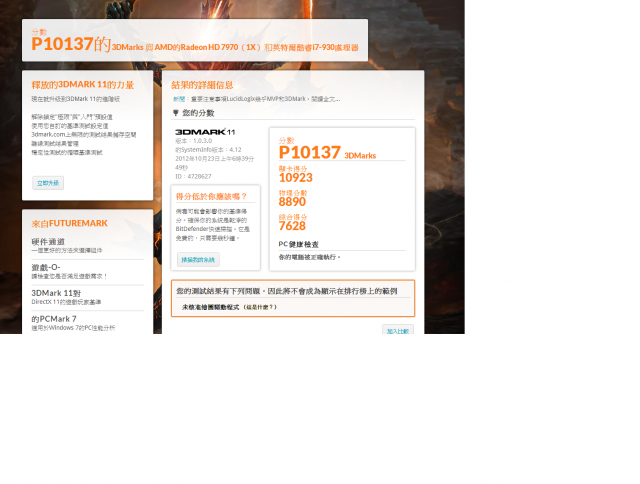640x484 pixels.
Task: Click the PC 健康檢查 heading
Action: 298,244
